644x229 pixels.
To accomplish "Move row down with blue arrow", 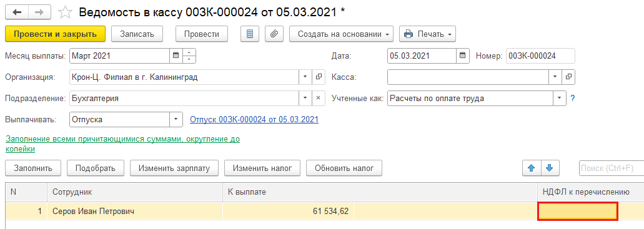I will click(x=550, y=168).
